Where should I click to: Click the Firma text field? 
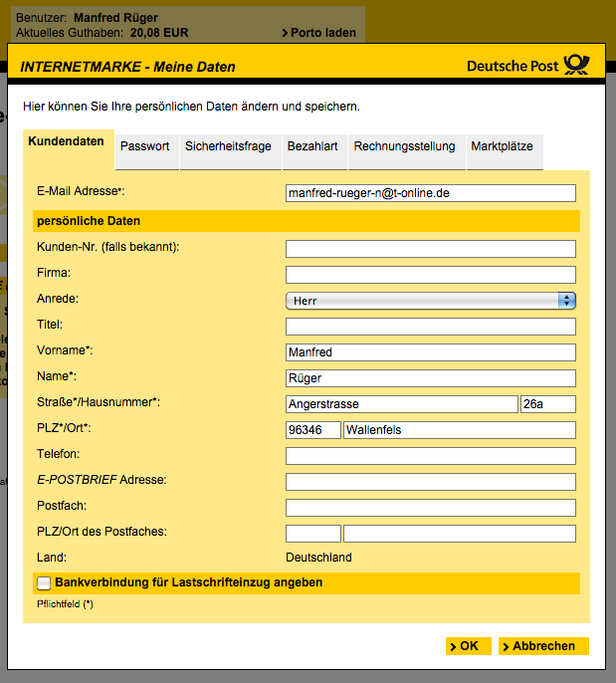(430, 275)
